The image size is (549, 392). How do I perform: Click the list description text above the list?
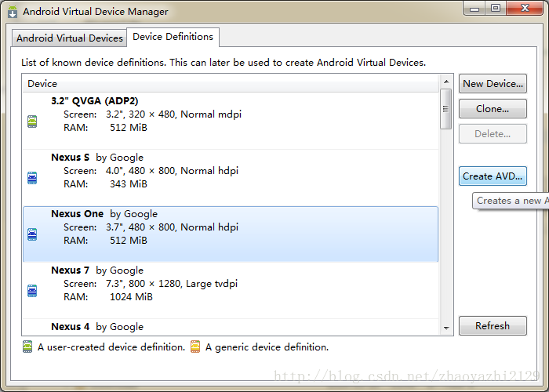click(x=224, y=62)
